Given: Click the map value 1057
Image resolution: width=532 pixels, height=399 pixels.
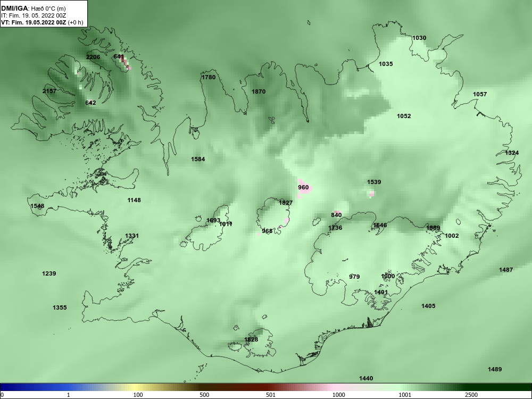Looking at the screenshot, I should pos(480,94).
